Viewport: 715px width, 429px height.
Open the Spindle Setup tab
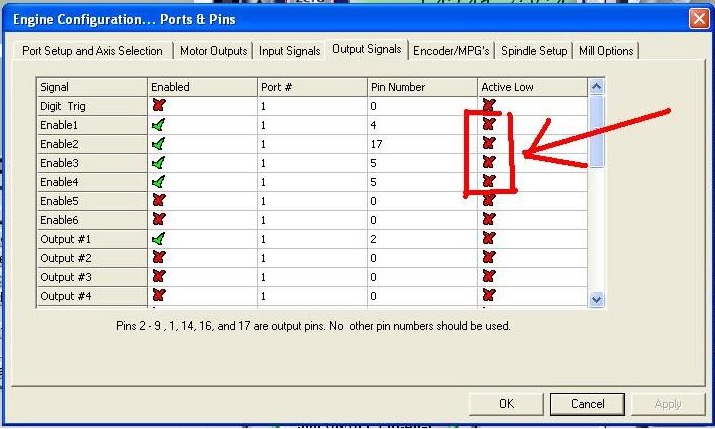[535, 51]
